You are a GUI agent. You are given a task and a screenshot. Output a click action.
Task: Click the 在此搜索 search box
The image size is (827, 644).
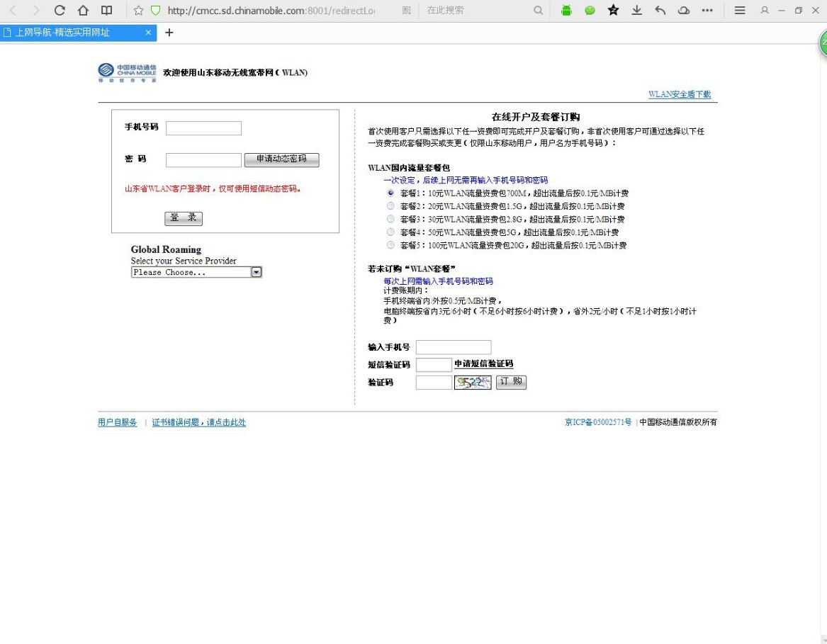pos(478,11)
